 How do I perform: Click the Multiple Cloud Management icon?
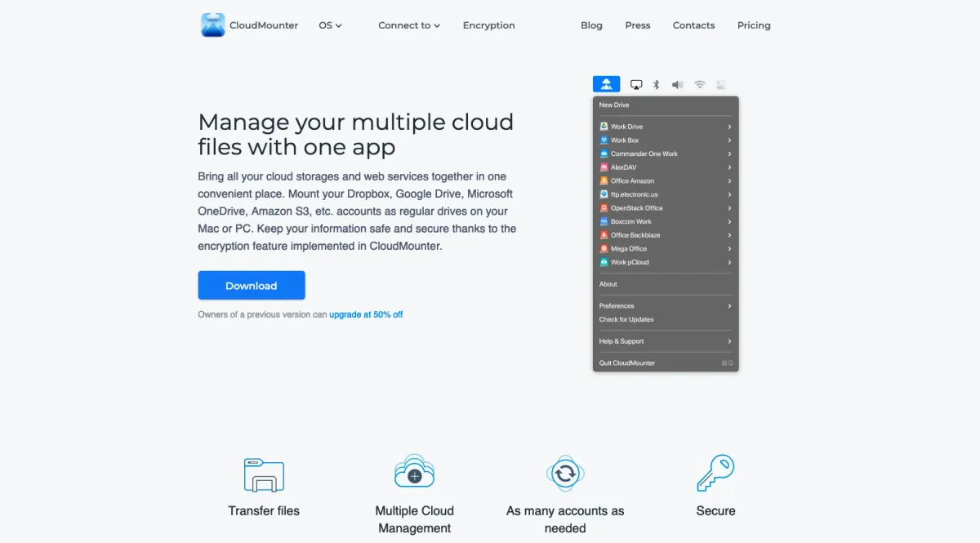414,471
